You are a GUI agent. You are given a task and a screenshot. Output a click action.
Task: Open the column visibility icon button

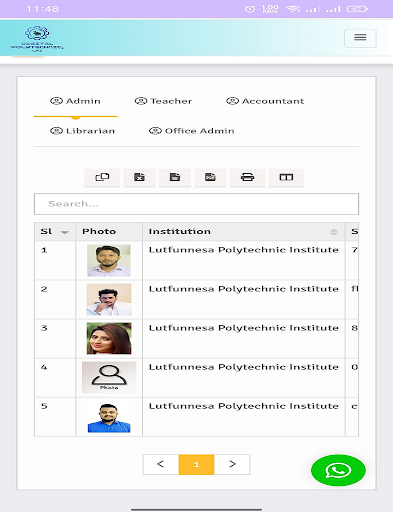coord(286,177)
